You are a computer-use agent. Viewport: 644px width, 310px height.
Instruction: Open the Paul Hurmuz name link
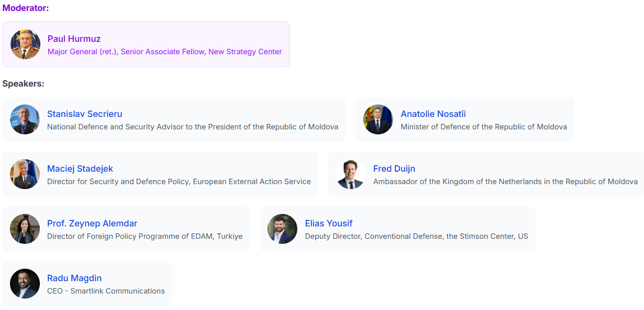point(74,39)
